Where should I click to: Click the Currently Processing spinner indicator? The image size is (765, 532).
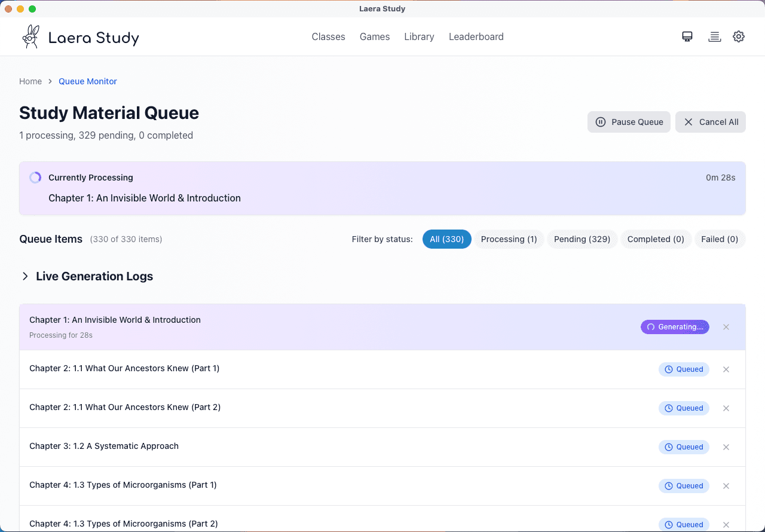click(35, 178)
